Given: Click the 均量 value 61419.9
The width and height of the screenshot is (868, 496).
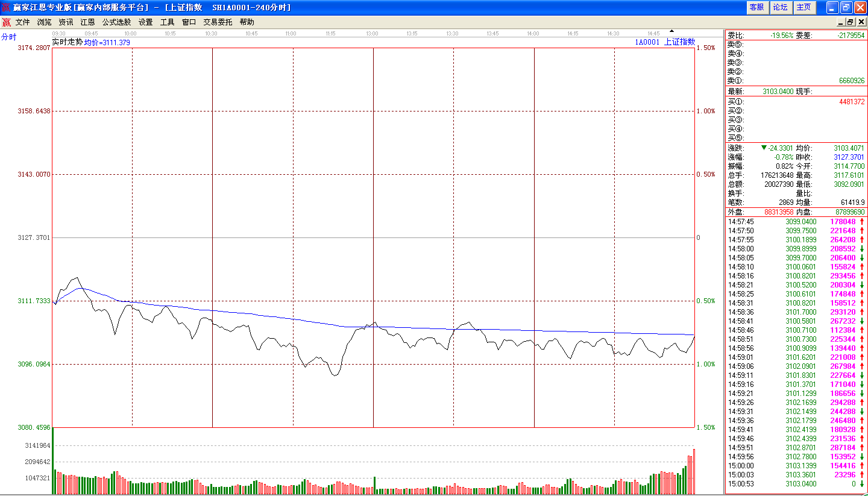Looking at the screenshot, I should (x=852, y=202).
